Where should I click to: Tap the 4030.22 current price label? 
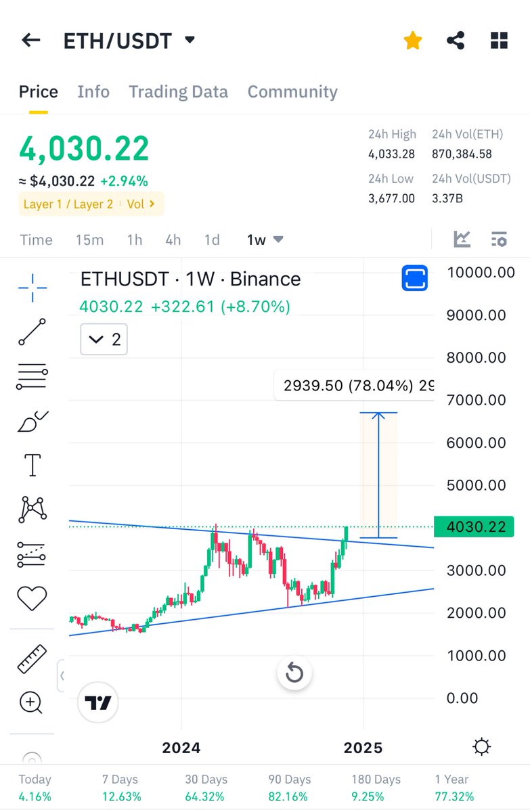click(474, 526)
